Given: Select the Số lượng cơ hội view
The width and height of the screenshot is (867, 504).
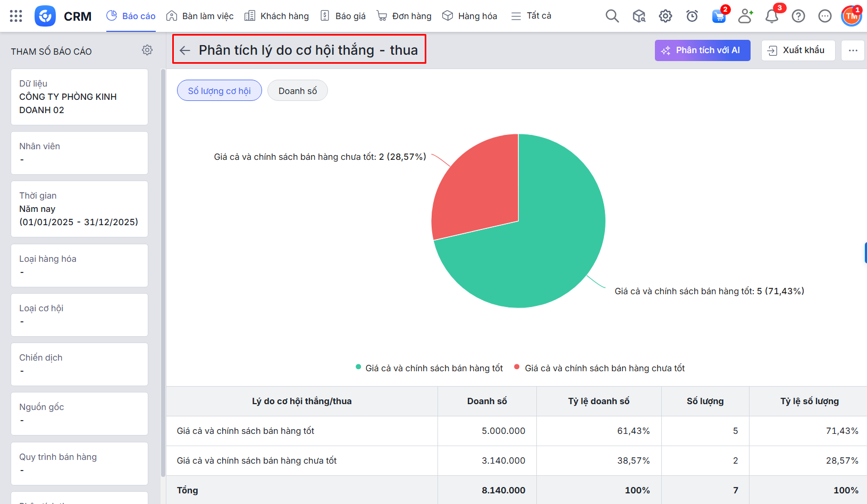Looking at the screenshot, I should (219, 91).
